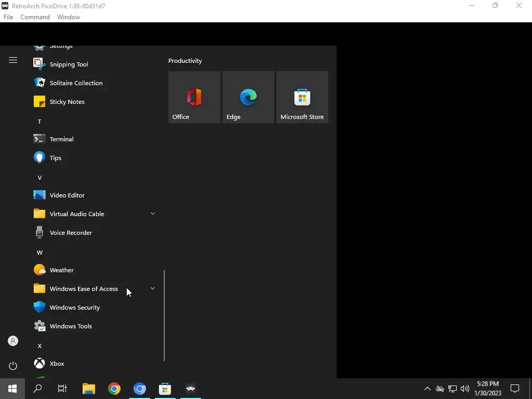Click the letter V section header
The width and height of the screenshot is (532, 399).
(x=39, y=178)
